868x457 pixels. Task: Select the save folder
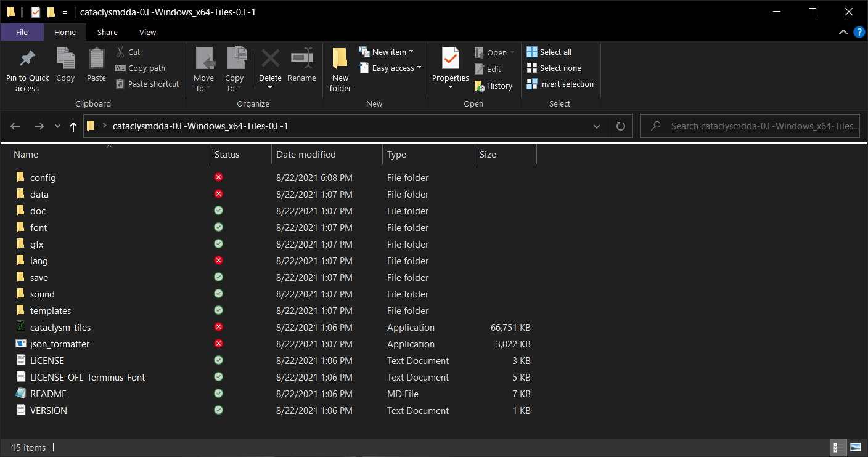pyautogui.click(x=39, y=278)
